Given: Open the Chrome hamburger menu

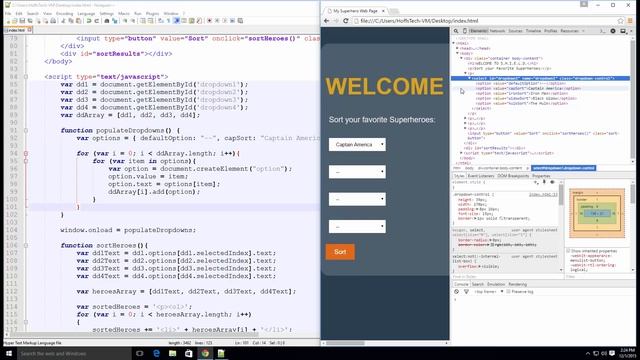Looking at the screenshot, I should click(631, 21).
